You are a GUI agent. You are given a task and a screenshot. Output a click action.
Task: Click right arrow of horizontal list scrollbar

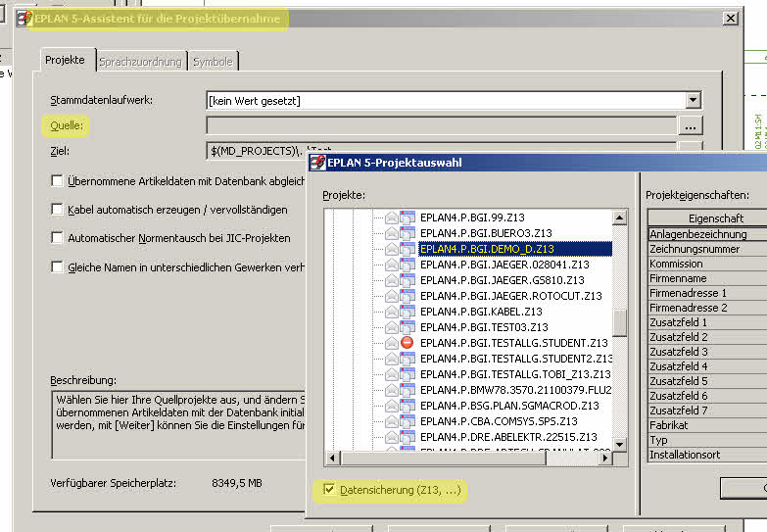[605, 459]
